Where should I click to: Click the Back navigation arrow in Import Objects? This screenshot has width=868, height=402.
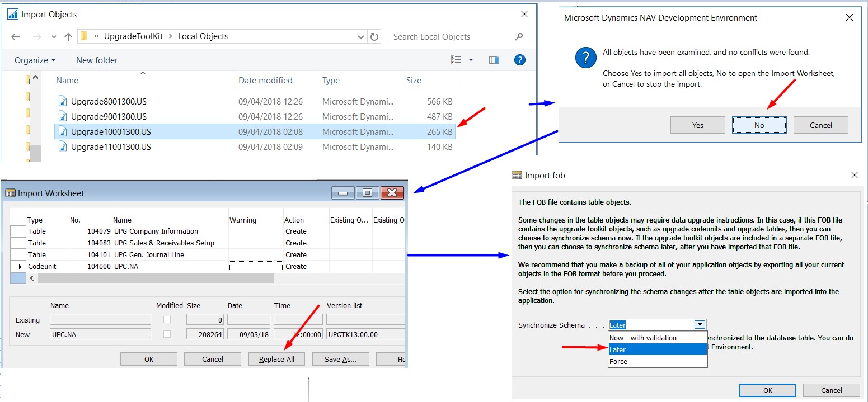[15, 36]
